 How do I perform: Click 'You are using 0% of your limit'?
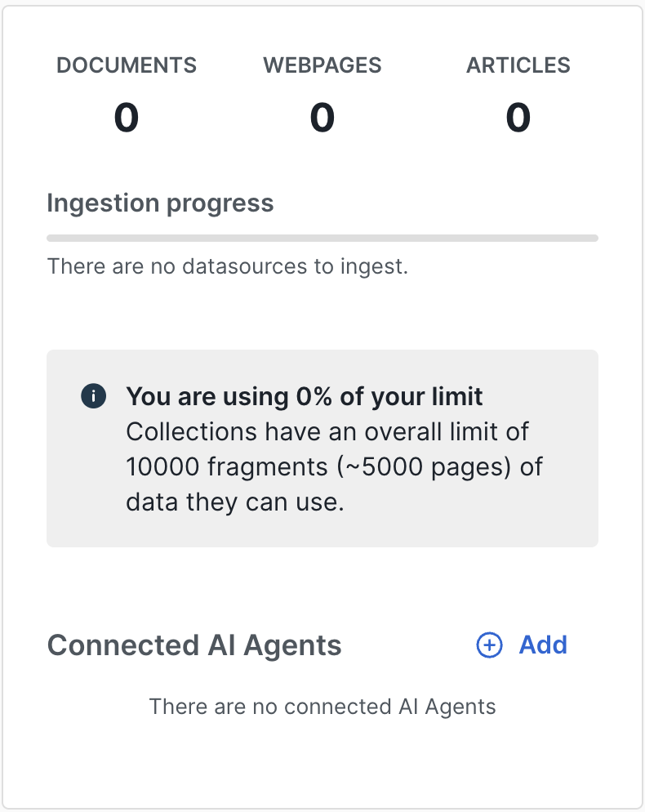(x=305, y=397)
